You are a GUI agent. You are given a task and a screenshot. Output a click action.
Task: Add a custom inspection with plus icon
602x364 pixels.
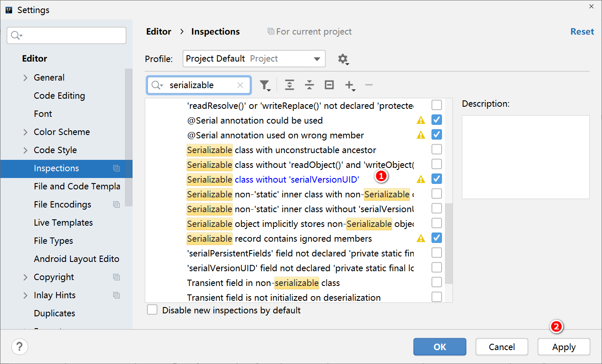350,85
